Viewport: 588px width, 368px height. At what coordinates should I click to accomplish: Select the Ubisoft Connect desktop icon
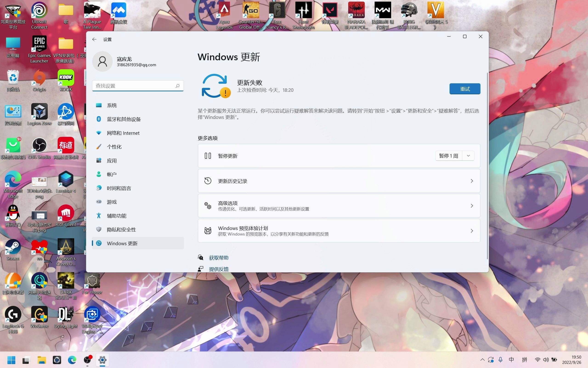[39, 16]
